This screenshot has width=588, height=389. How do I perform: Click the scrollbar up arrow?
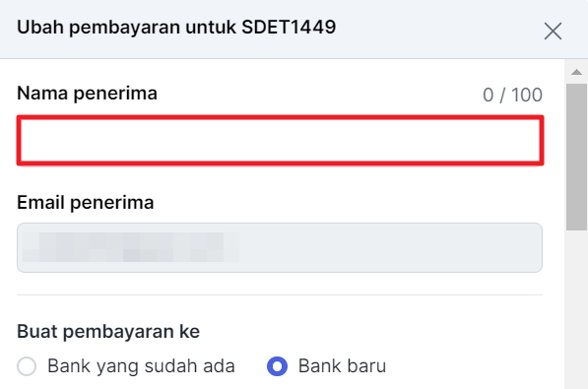pyautogui.click(x=576, y=72)
